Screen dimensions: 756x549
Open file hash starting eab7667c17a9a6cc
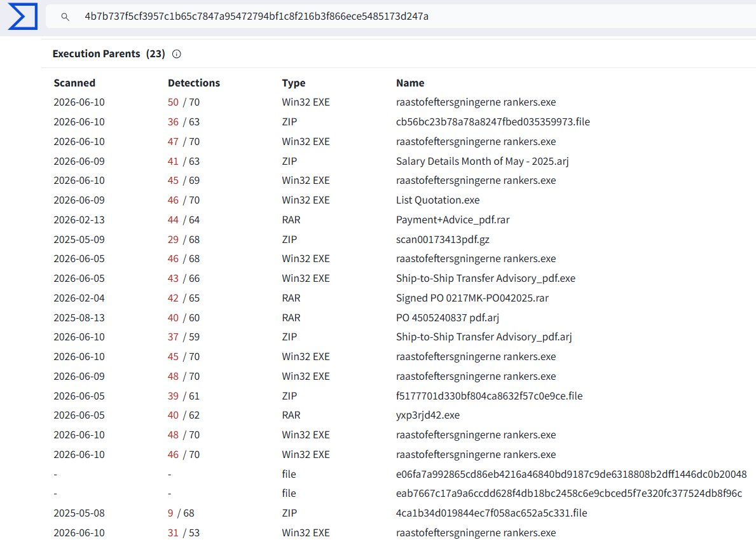click(569, 494)
